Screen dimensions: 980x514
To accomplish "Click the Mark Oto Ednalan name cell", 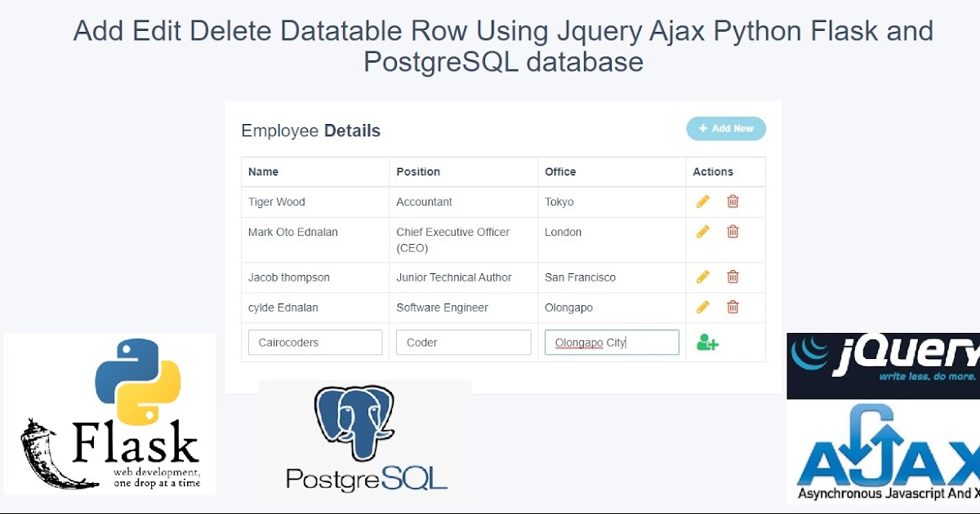I will (315, 240).
